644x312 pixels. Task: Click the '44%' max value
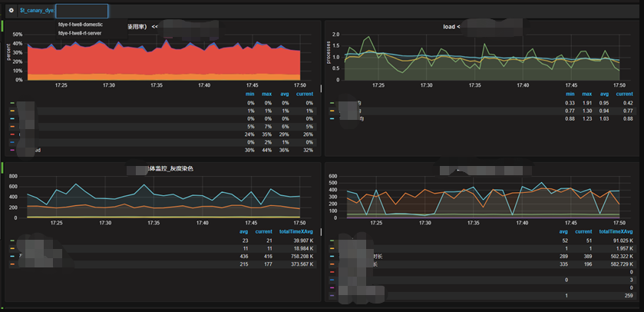[x=267, y=150]
